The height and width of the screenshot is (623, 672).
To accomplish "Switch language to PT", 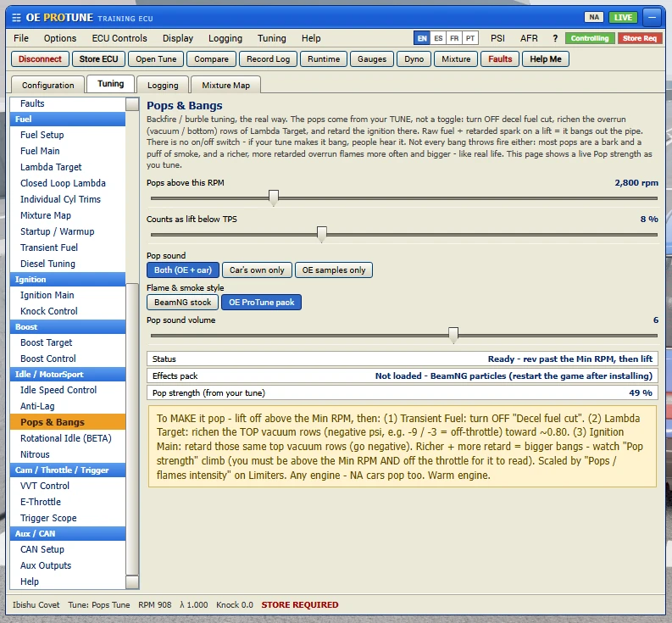I will pyautogui.click(x=470, y=38).
